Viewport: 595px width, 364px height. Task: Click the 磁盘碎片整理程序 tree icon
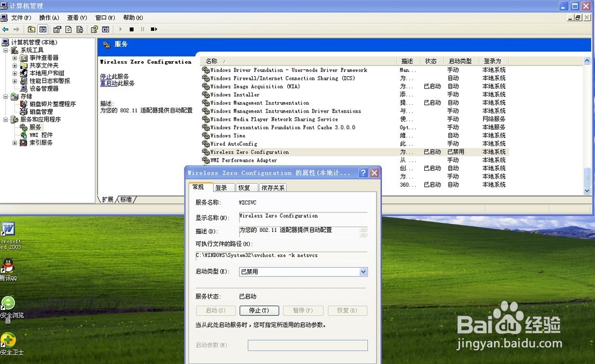(x=24, y=104)
